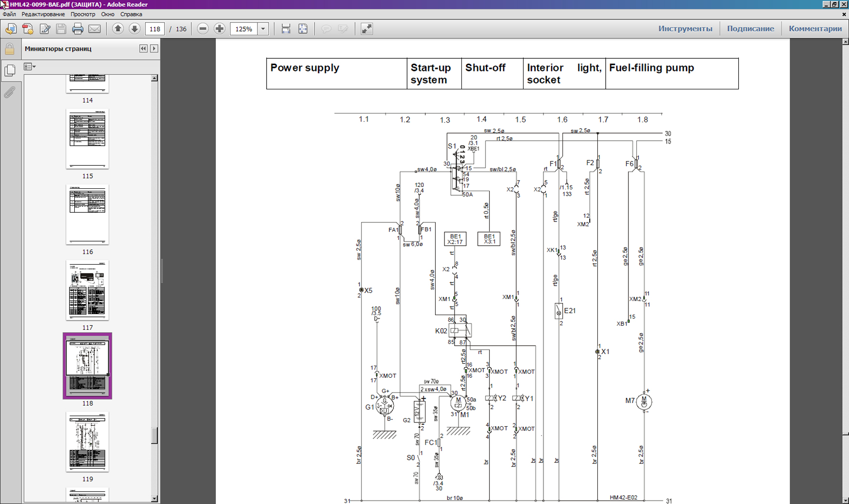Open the attachments paperclip panel
Viewport: 849px width, 504px height.
point(10,92)
